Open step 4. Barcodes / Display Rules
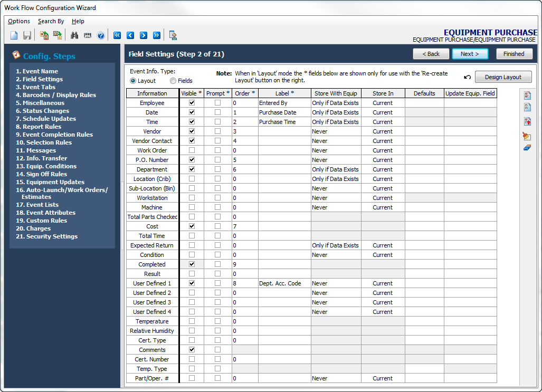 (x=56, y=95)
